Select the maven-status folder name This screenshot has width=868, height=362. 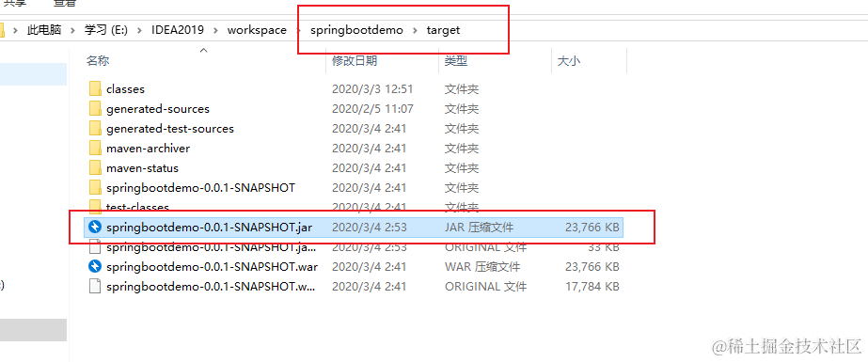pyautogui.click(x=142, y=167)
